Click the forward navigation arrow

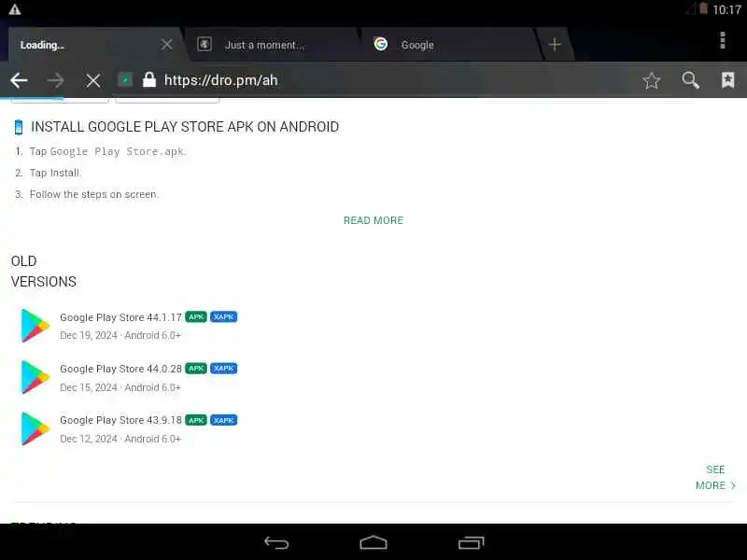pyautogui.click(x=56, y=80)
